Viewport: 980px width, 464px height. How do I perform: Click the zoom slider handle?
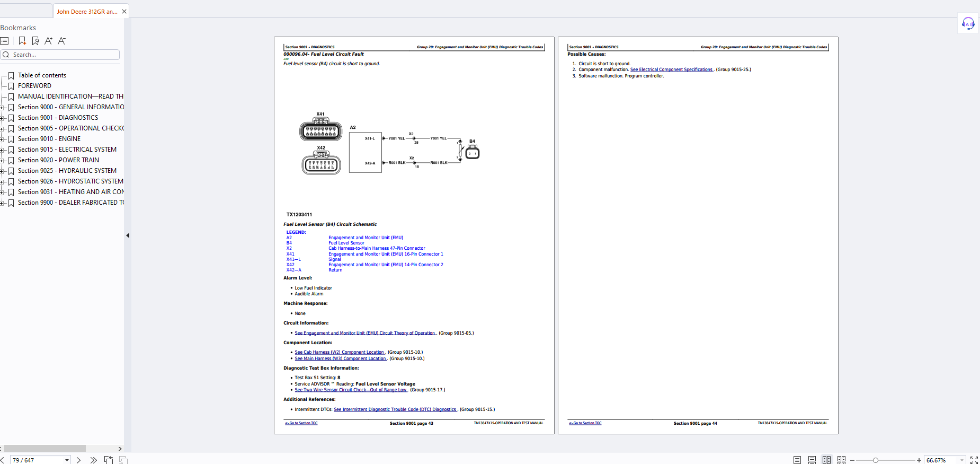[x=876, y=460]
